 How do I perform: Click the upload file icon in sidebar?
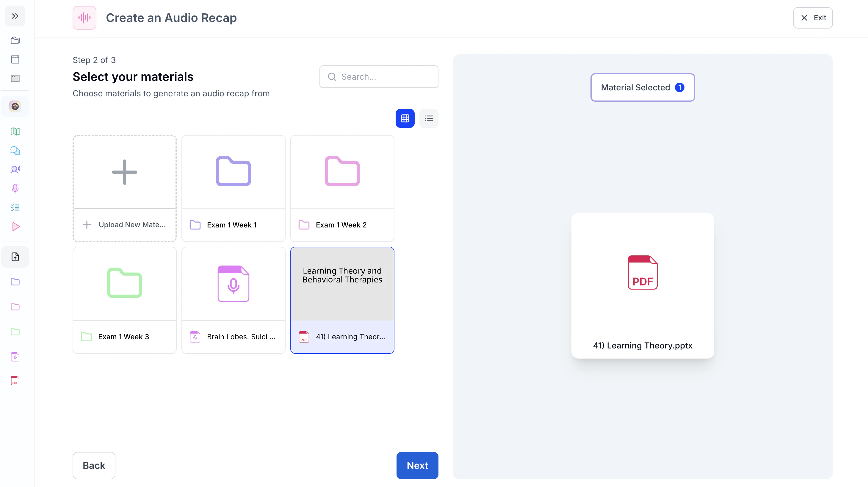tap(15, 257)
